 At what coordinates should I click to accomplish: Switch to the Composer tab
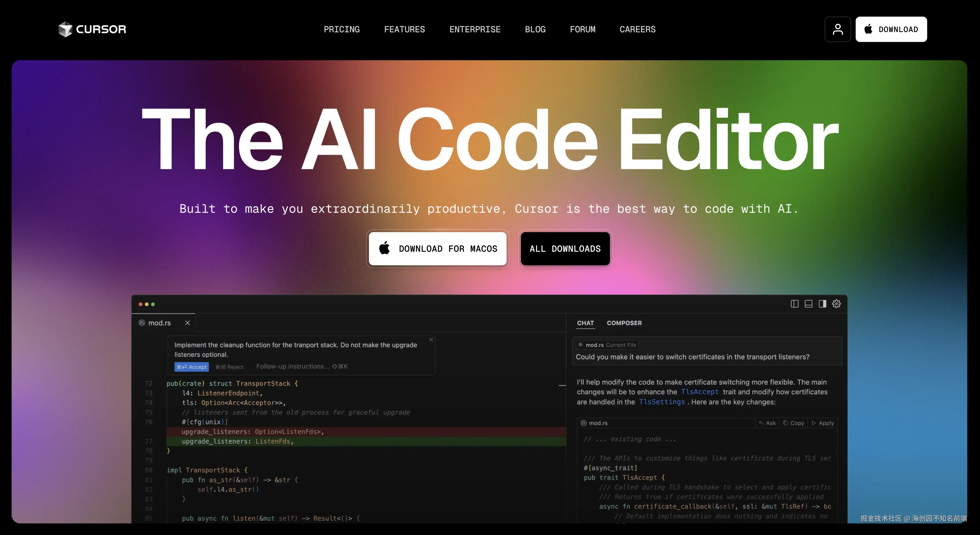(x=624, y=323)
